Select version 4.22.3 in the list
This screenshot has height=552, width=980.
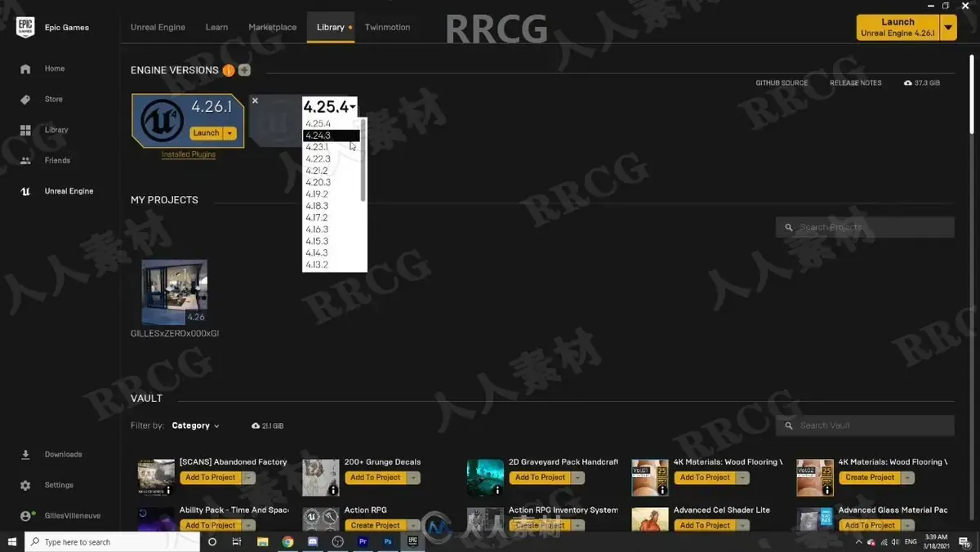coord(332,159)
